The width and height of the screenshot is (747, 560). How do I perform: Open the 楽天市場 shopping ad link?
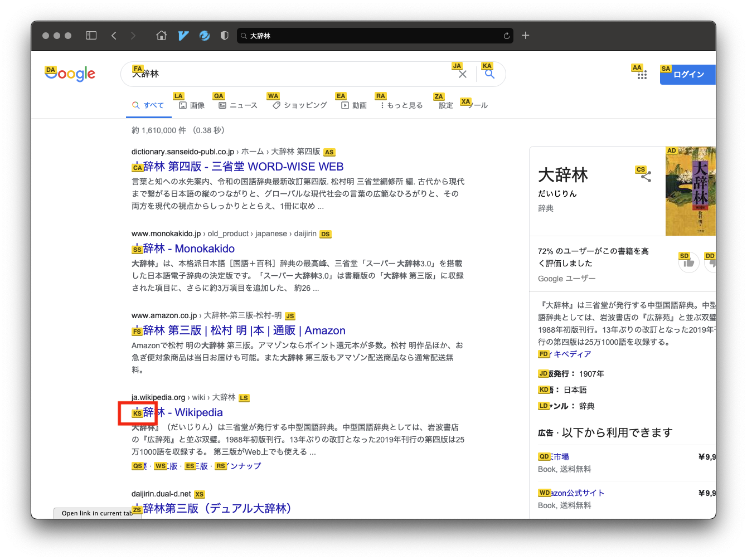point(554,456)
